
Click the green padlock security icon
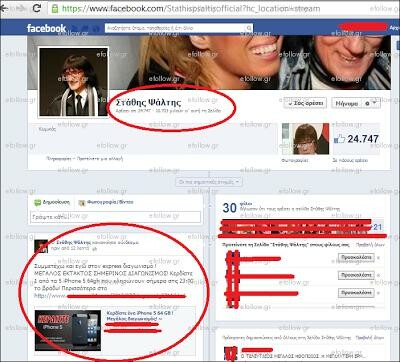pos(55,8)
